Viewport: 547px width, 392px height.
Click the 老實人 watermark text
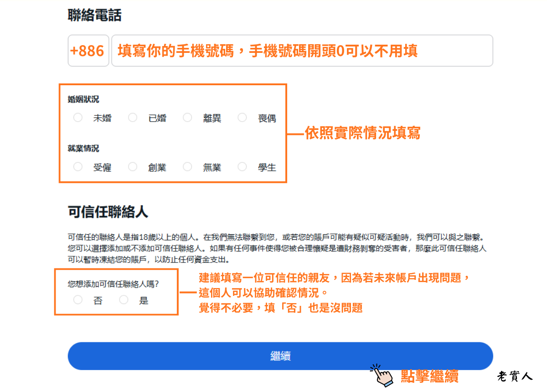pyautogui.click(x=515, y=377)
